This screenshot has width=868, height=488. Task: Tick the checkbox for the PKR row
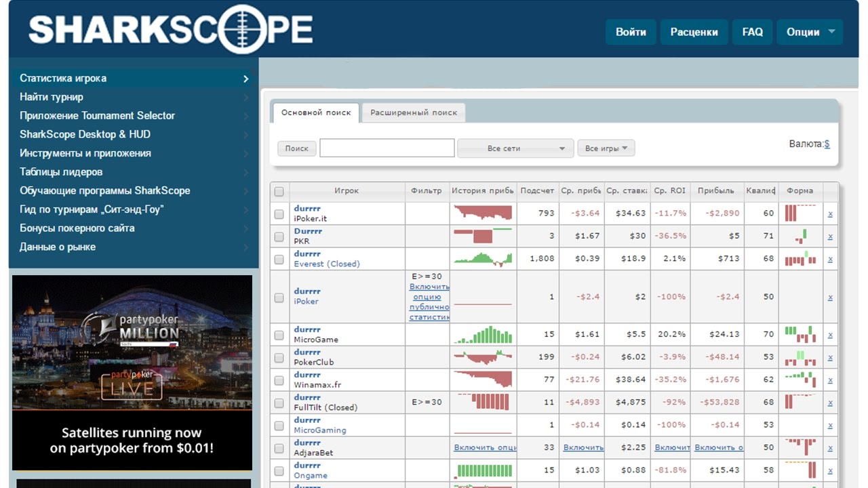tap(279, 237)
